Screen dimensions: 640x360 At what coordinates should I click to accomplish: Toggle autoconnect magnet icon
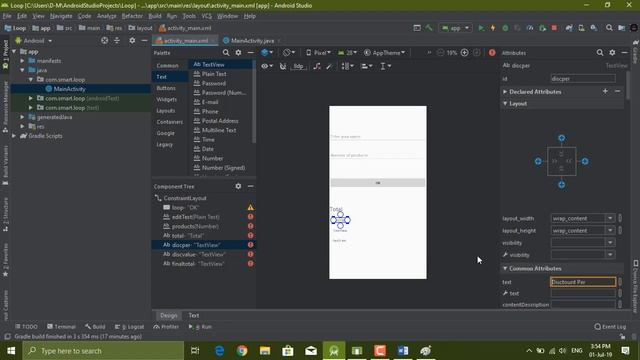pyautogui.click(x=282, y=66)
